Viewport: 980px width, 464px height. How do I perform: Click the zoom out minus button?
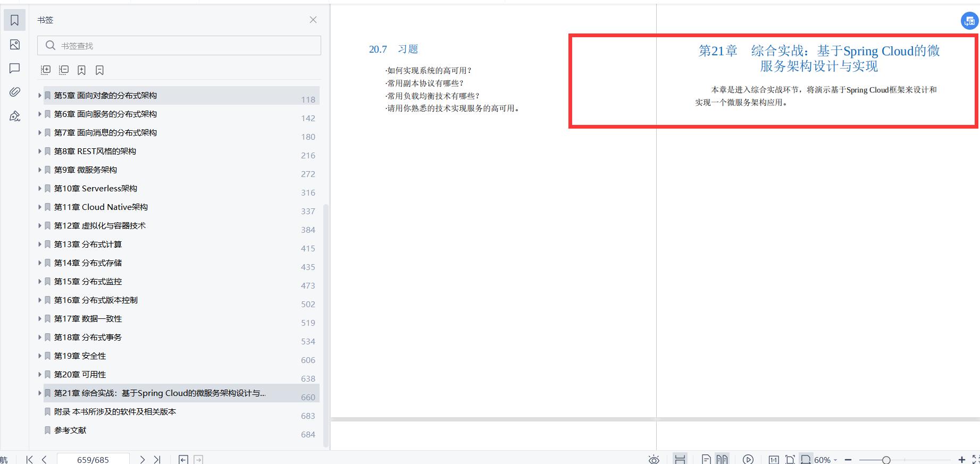coord(848,460)
